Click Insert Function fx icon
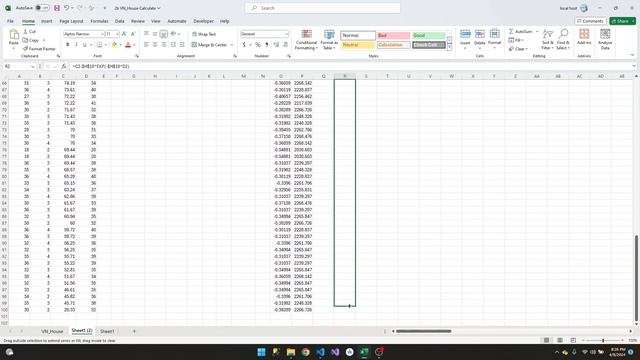This screenshot has width=640, height=360. click(64, 66)
